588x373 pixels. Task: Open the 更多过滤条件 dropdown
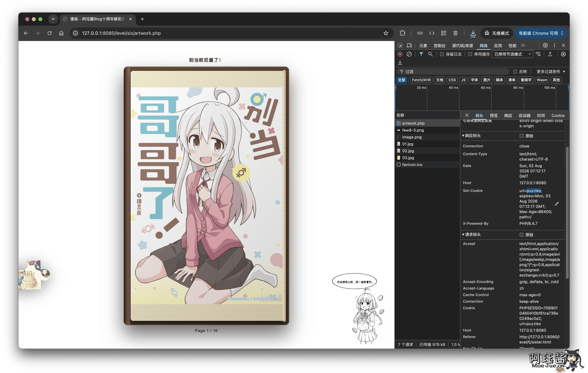point(551,71)
